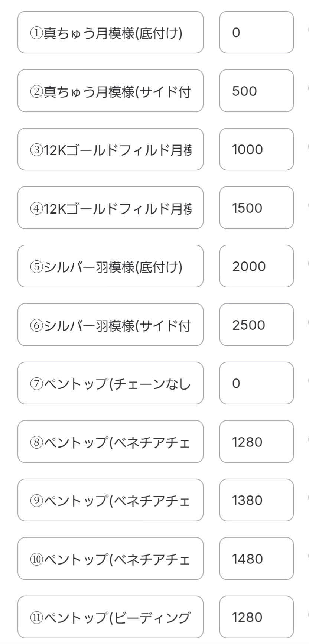309x644 pixels.
Task: Edit the ②真ちゅう月模様(サイド付 option name
Action: [110, 91]
